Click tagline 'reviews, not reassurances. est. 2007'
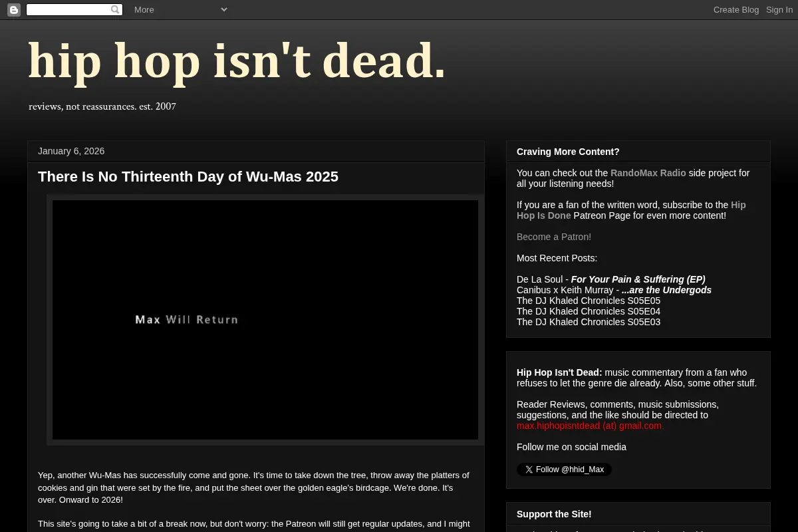Image resolution: width=798 pixels, height=532 pixels. point(102,106)
